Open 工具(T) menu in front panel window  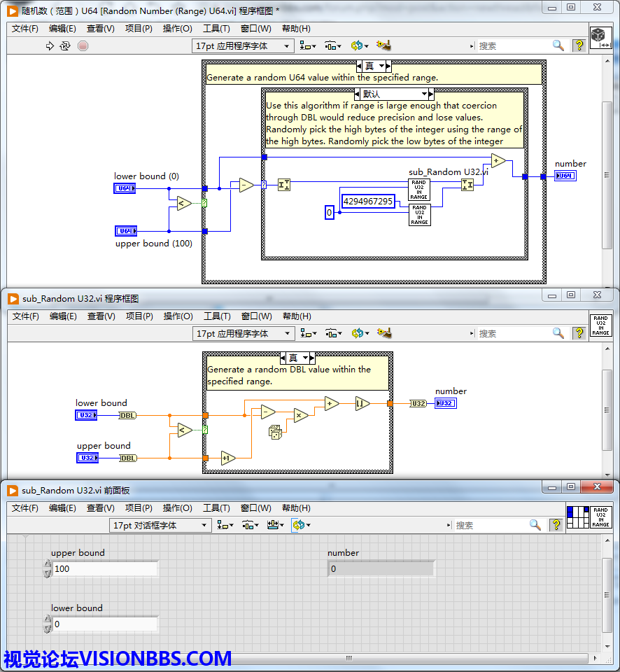point(216,508)
